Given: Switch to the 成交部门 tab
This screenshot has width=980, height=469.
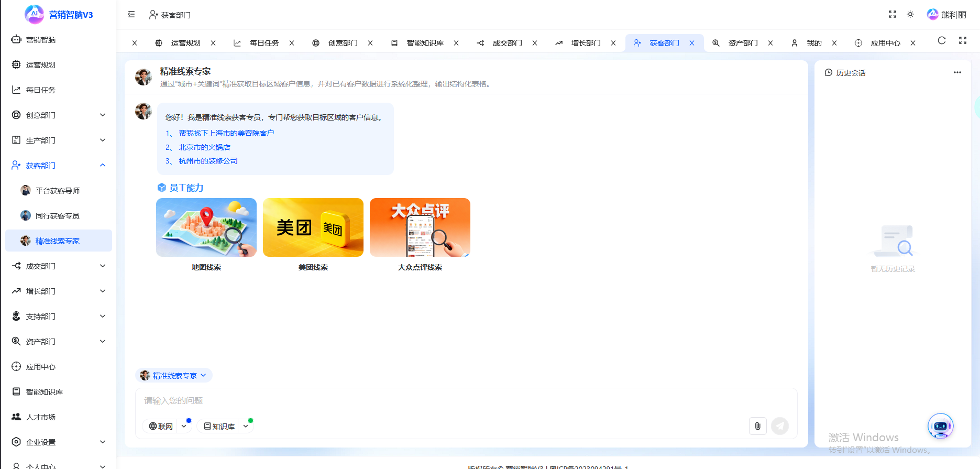Looking at the screenshot, I should [x=507, y=43].
